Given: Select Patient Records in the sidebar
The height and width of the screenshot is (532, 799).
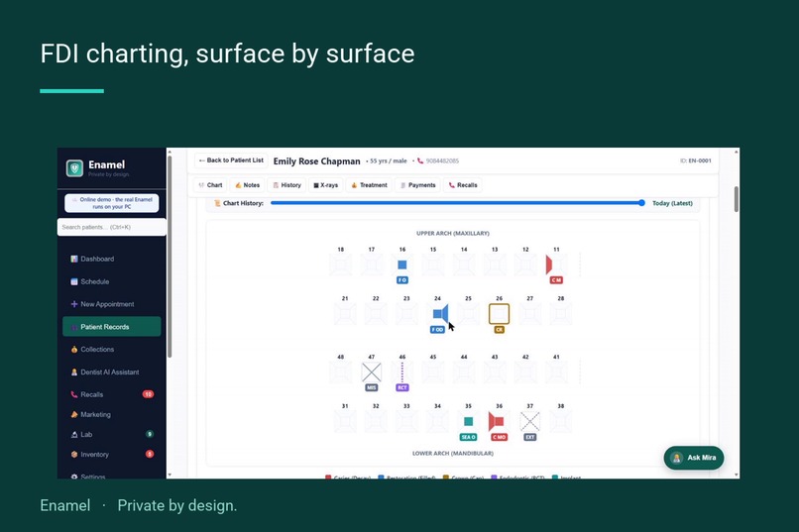Looking at the screenshot, I should 112,327.
